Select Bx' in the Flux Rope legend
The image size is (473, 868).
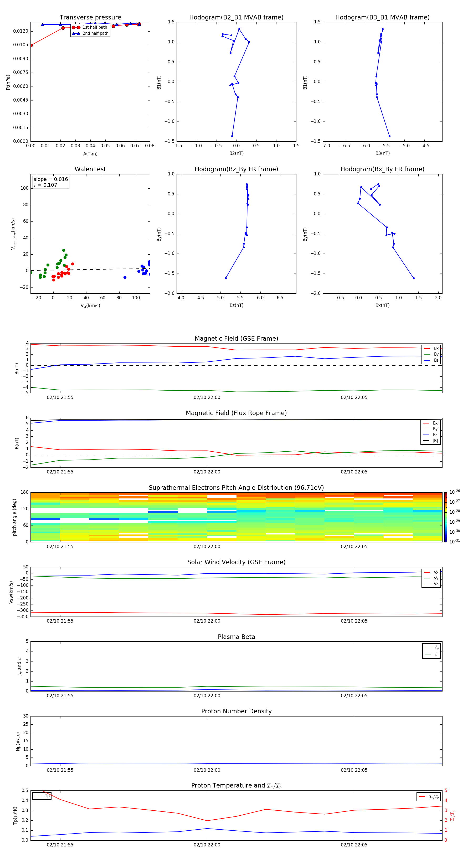(x=431, y=423)
